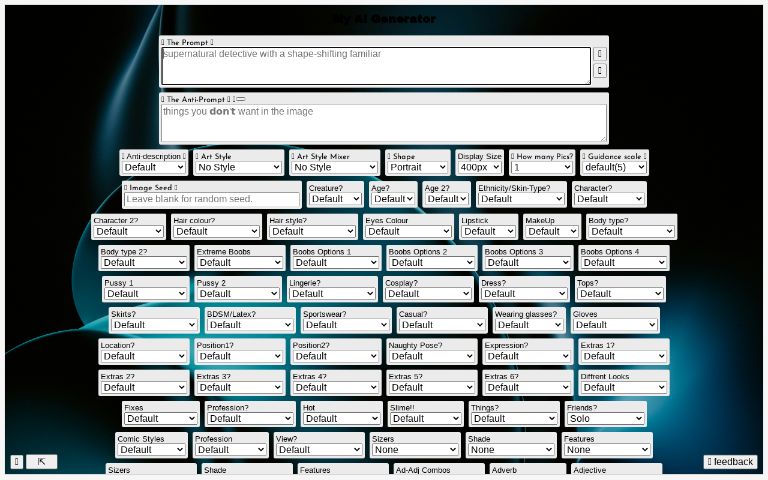Screen dimensions: 768x480
Task: Open the feedback button
Action: 729,461
